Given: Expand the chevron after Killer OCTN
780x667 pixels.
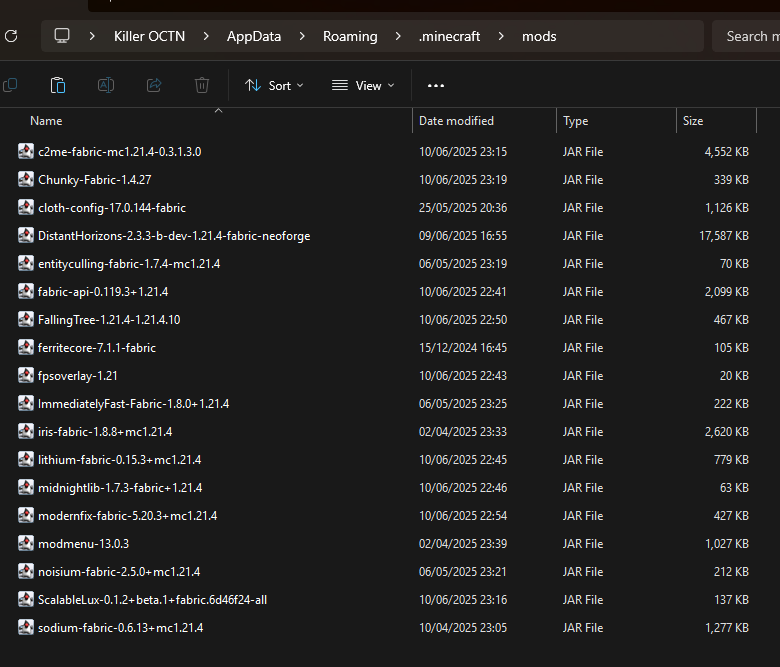Looking at the screenshot, I should [x=206, y=36].
